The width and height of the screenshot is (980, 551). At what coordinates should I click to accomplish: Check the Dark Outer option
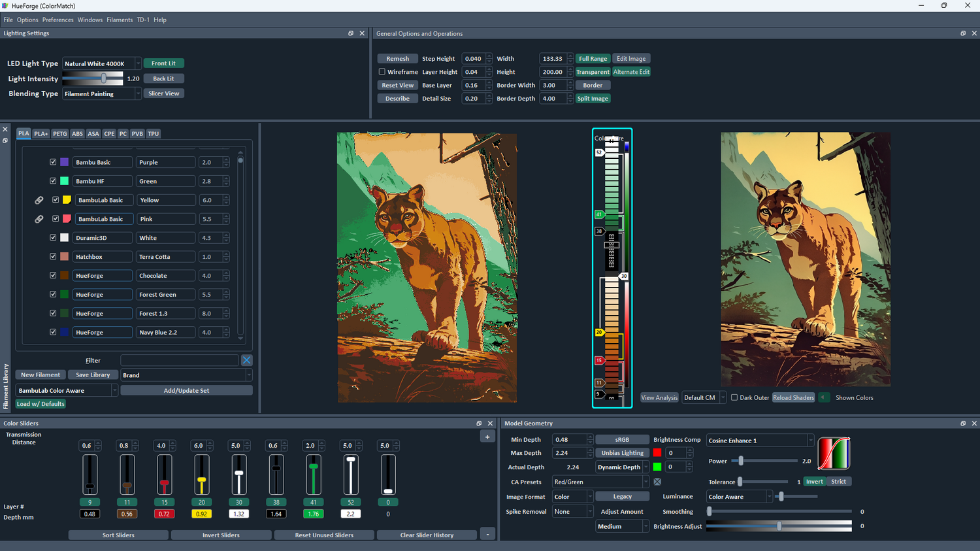point(736,397)
